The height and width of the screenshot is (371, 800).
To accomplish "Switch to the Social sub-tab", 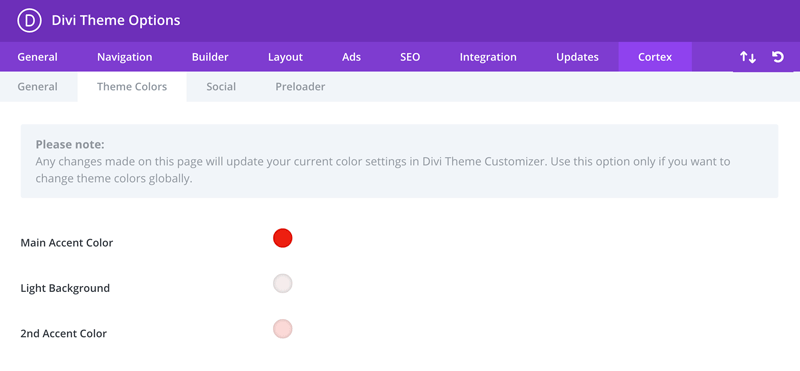I will pyautogui.click(x=221, y=87).
